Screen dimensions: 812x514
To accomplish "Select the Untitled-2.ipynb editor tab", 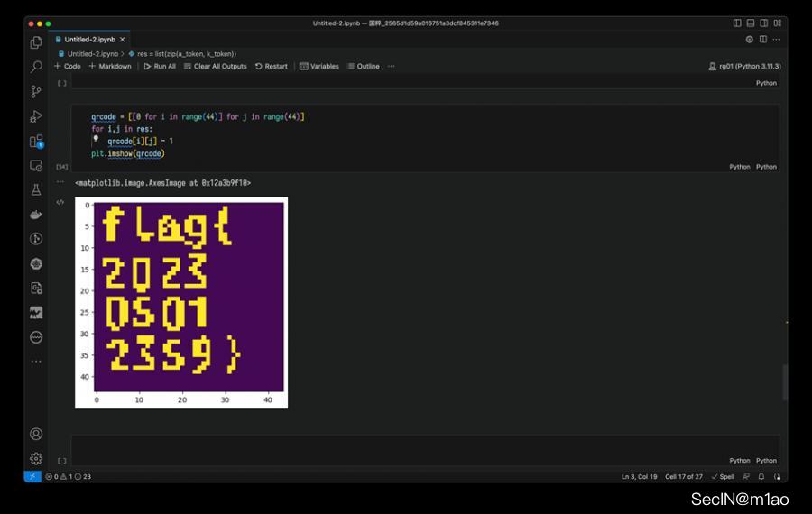I will tap(88, 40).
